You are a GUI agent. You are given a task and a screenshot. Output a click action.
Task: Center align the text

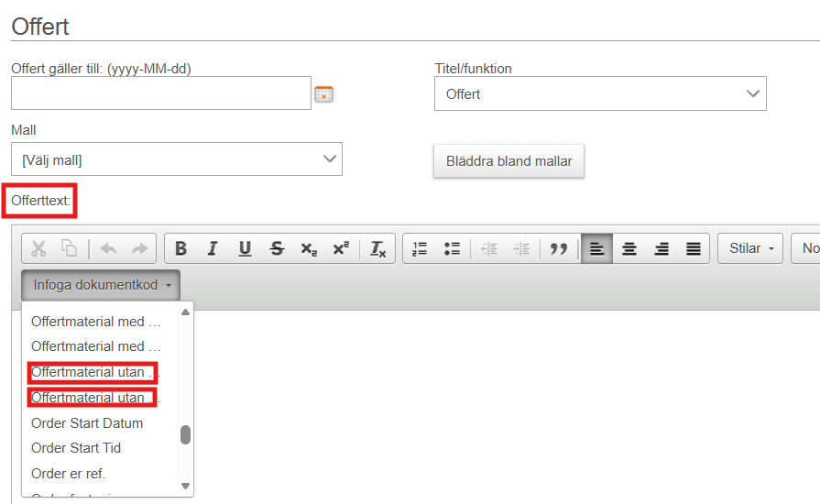(629, 248)
